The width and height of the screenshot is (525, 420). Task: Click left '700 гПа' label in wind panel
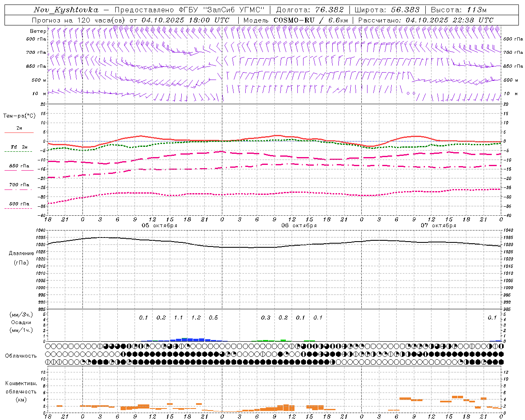pyautogui.click(x=36, y=52)
